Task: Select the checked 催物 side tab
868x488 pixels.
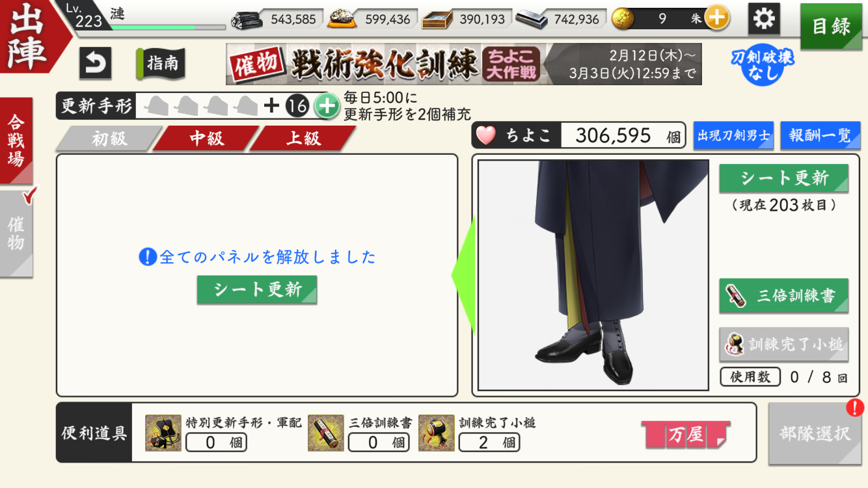Action: 16,234
